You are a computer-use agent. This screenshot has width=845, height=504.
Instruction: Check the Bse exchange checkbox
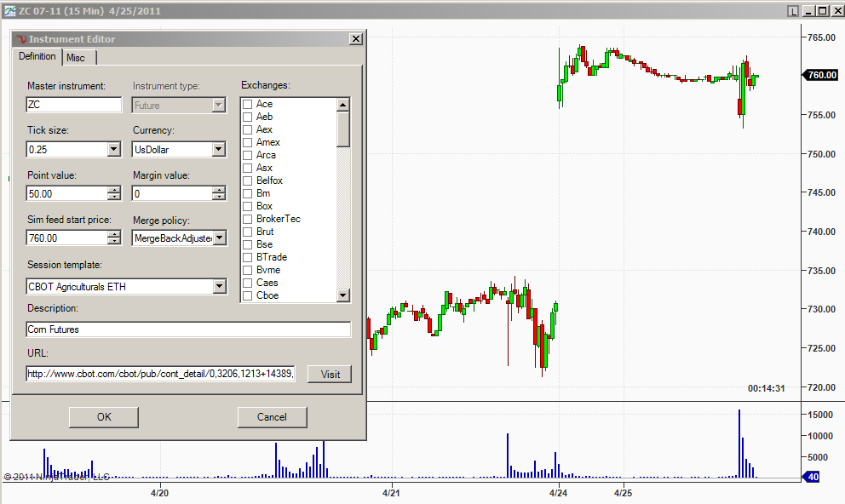247,244
